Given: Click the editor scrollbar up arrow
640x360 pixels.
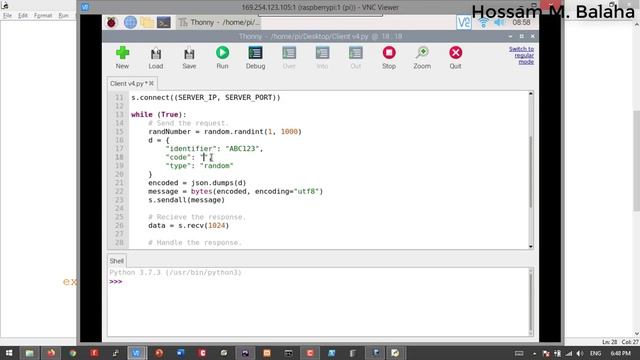Looking at the screenshot, I should (531, 94).
